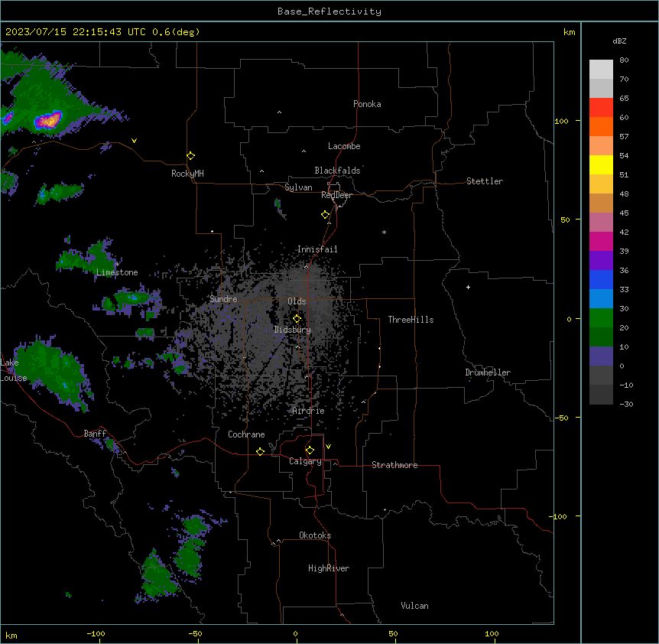Click the Stettler city label

pos(485,181)
